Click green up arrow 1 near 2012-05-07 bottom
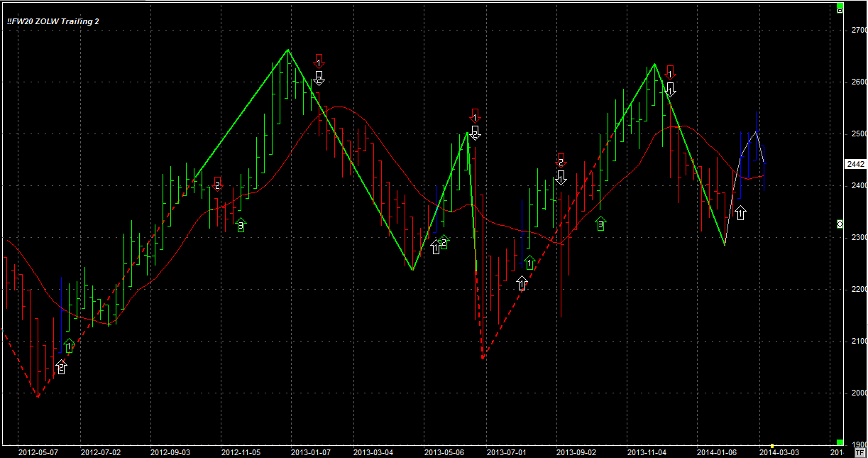 click(69, 346)
